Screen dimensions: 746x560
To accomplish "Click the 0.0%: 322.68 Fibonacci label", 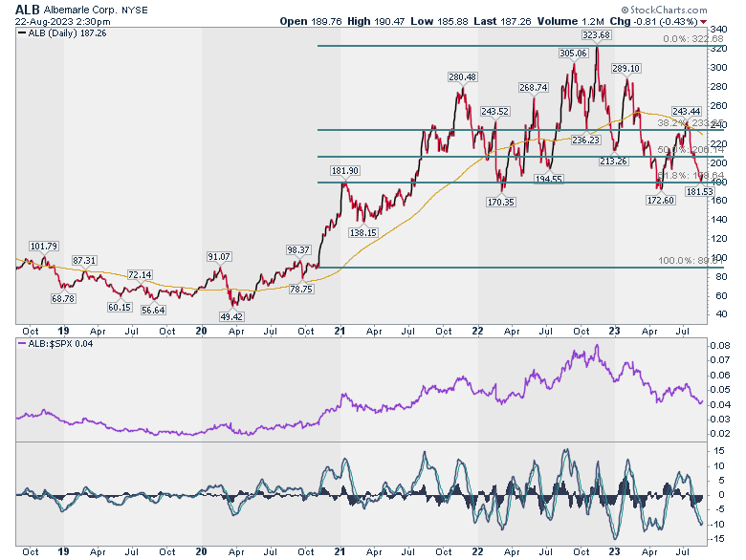I will click(692, 39).
